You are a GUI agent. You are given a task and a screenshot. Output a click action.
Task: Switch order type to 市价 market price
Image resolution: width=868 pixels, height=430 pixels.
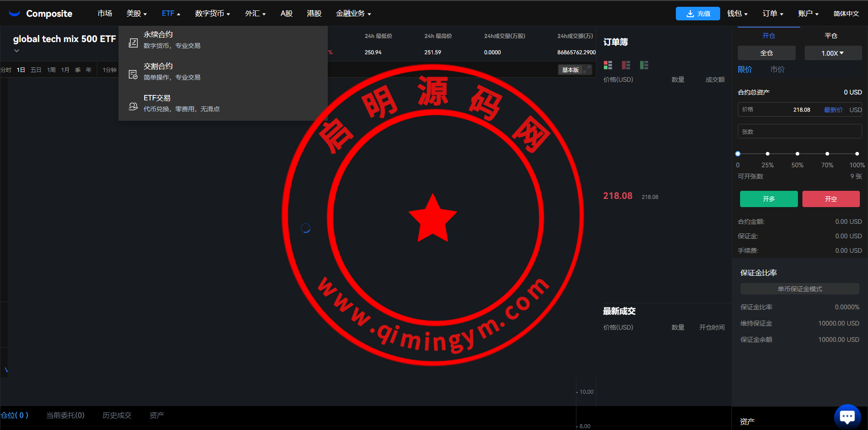tap(777, 70)
